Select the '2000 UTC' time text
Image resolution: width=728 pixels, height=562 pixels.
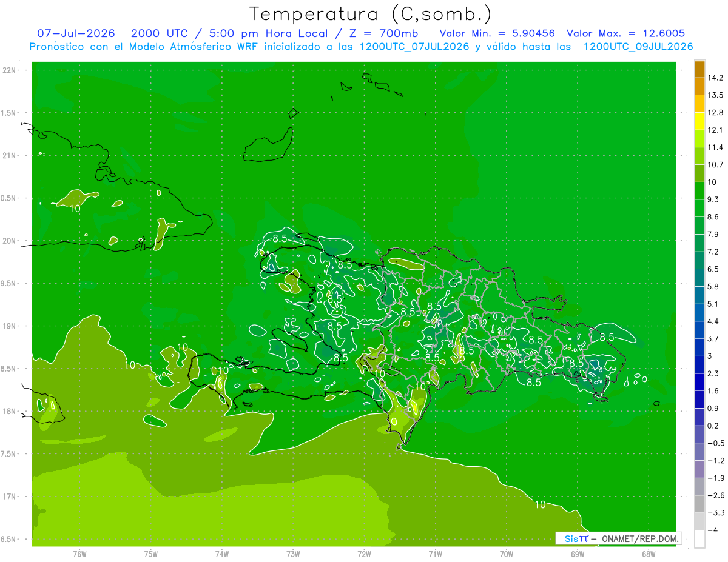(161, 33)
